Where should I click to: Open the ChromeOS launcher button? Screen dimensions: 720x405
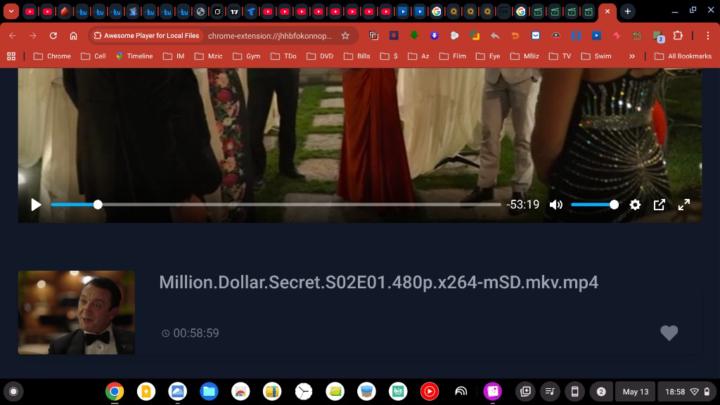[13, 392]
